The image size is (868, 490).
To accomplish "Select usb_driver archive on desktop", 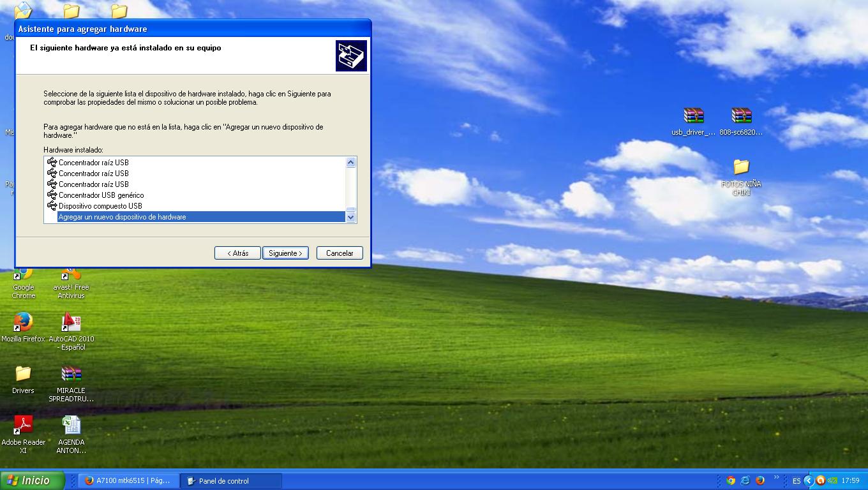I will tap(693, 121).
